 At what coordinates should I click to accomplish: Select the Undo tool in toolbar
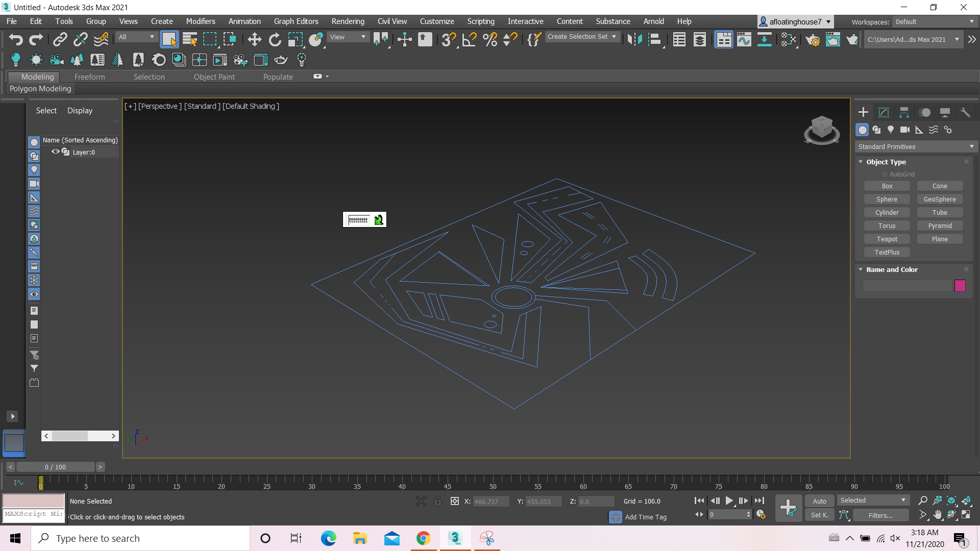pyautogui.click(x=15, y=39)
